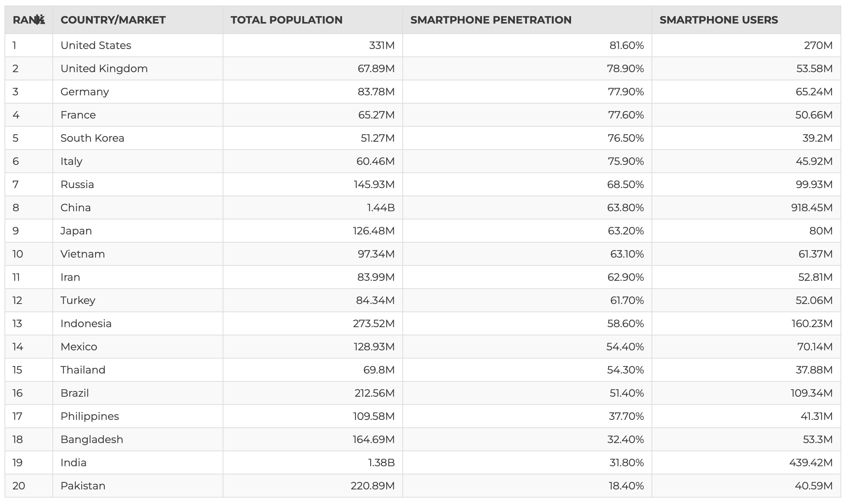Select China's total population value 1.44B

[x=381, y=208]
